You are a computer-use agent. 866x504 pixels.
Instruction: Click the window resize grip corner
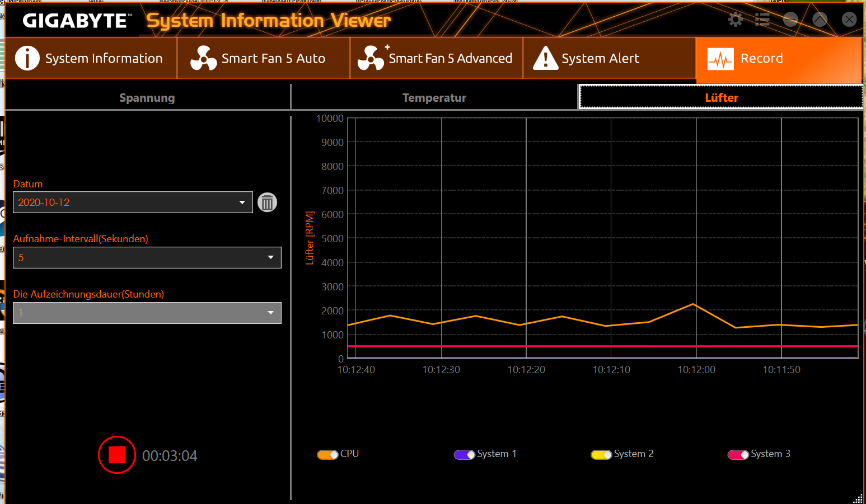(858, 498)
